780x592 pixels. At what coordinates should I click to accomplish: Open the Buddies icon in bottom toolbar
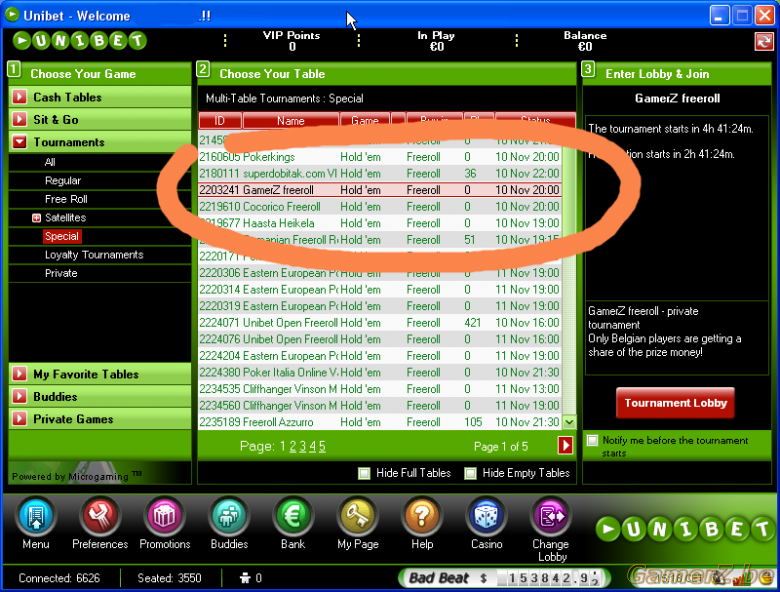229,517
